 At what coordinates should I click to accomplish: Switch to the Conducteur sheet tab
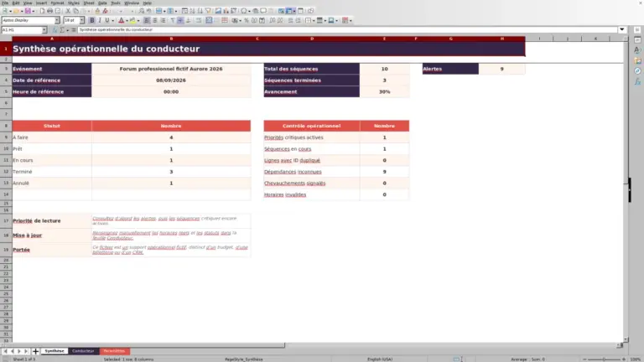click(83, 351)
